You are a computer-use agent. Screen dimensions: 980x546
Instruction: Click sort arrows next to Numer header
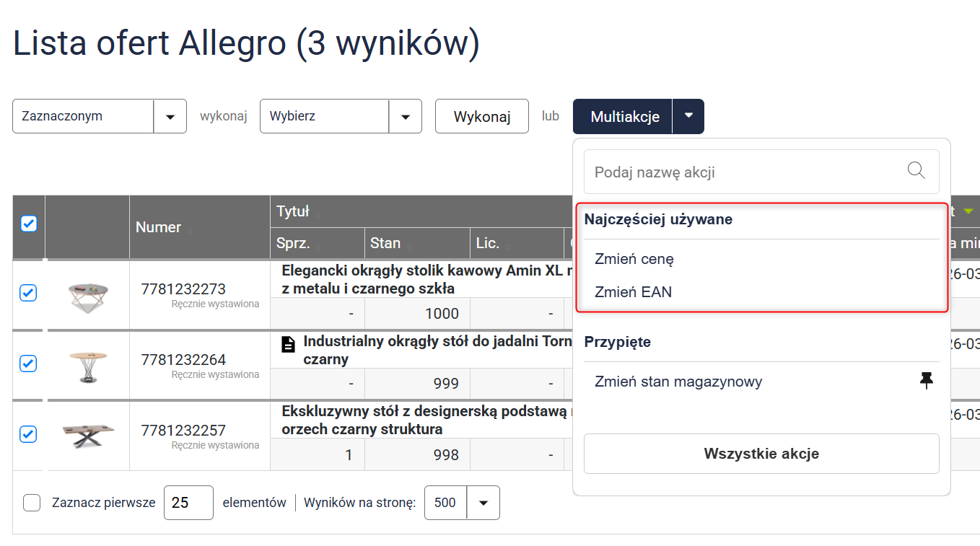tap(190, 230)
